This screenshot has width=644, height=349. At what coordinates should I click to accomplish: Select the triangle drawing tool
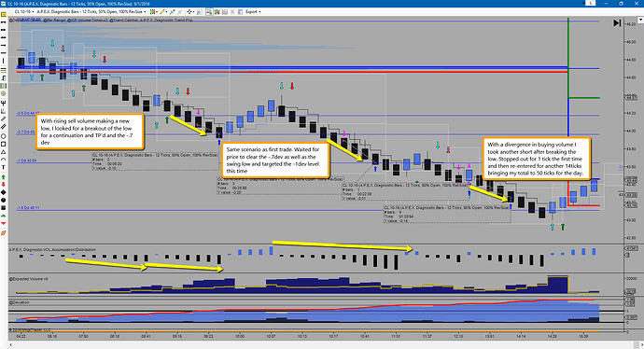click(4, 152)
